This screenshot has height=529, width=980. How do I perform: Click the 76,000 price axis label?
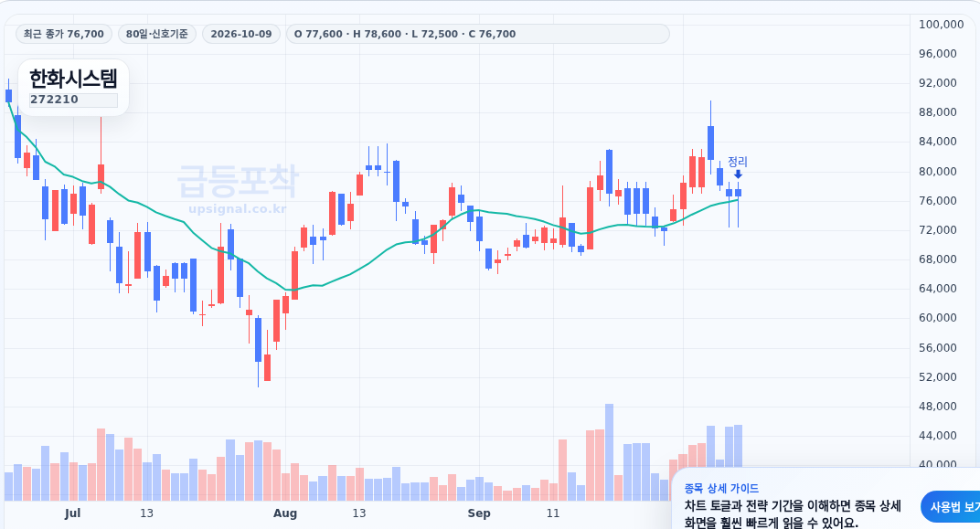pos(938,200)
